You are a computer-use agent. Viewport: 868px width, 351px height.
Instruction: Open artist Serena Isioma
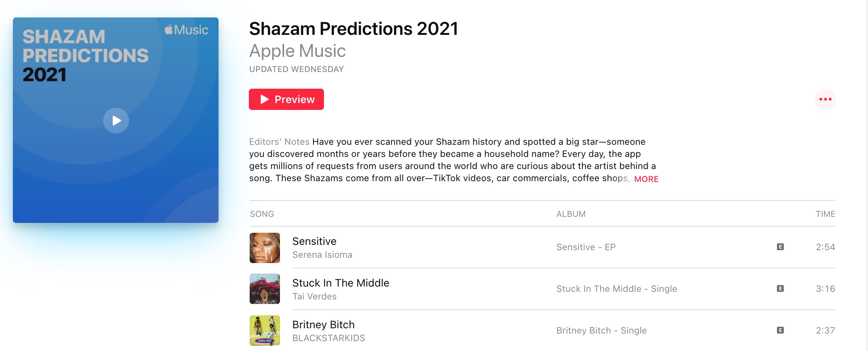(x=322, y=255)
